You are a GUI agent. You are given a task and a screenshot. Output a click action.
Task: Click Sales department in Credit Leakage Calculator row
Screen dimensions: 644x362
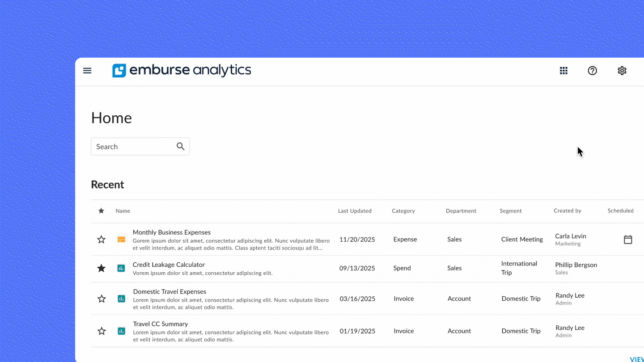(454, 268)
